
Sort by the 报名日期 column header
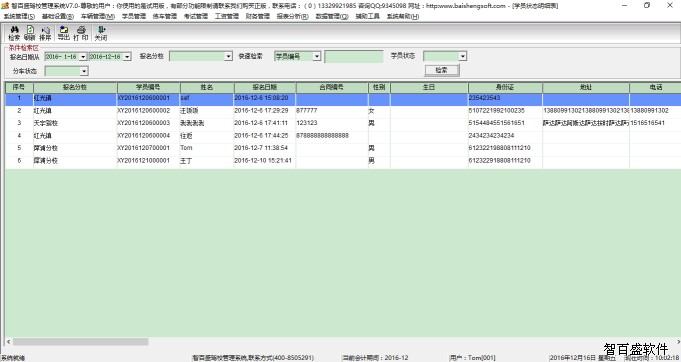(265, 87)
